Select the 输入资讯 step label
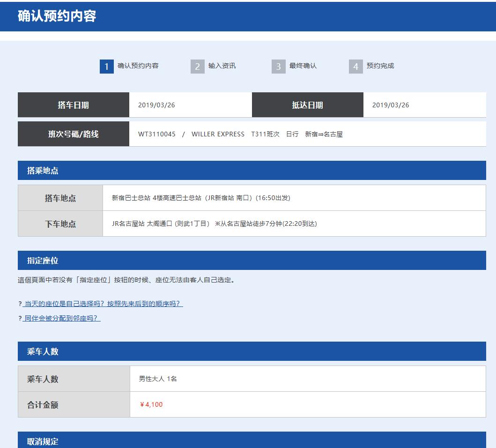This screenshot has height=448, width=496. pyautogui.click(x=221, y=66)
